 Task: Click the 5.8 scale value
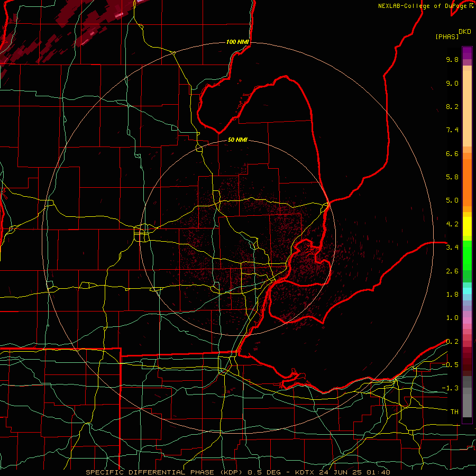(x=452, y=177)
